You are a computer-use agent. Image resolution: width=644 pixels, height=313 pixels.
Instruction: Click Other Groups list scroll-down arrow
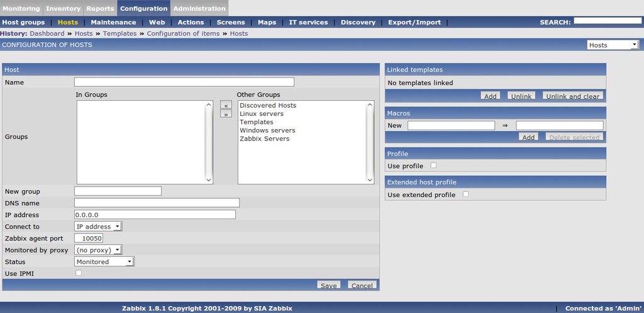point(370,179)
